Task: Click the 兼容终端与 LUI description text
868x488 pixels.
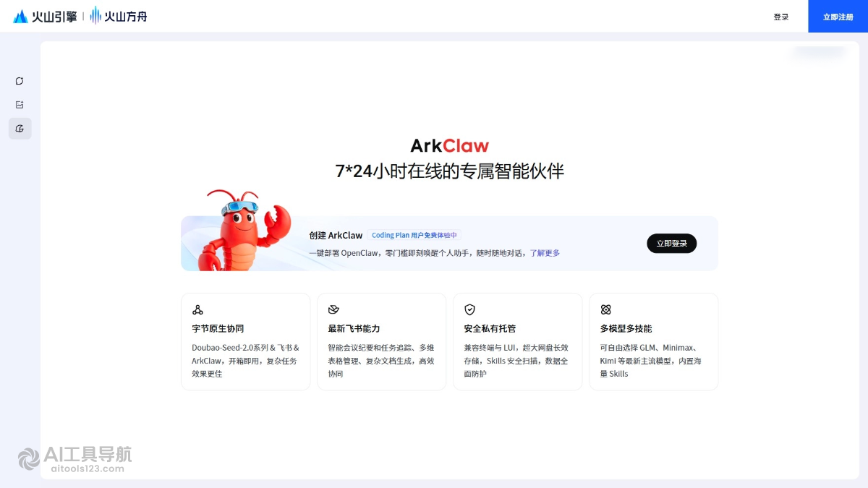Action: point(516,361)
